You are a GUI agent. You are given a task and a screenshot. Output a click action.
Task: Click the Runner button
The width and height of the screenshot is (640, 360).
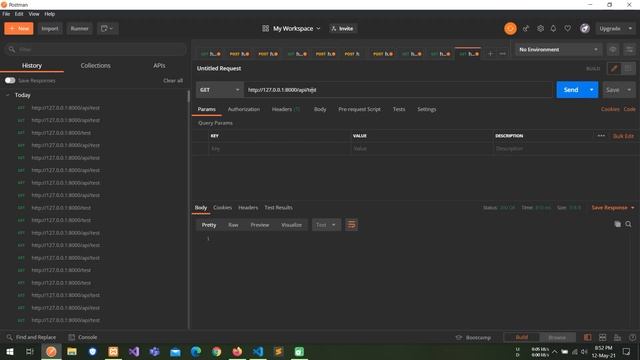click(x=79, y=29)
